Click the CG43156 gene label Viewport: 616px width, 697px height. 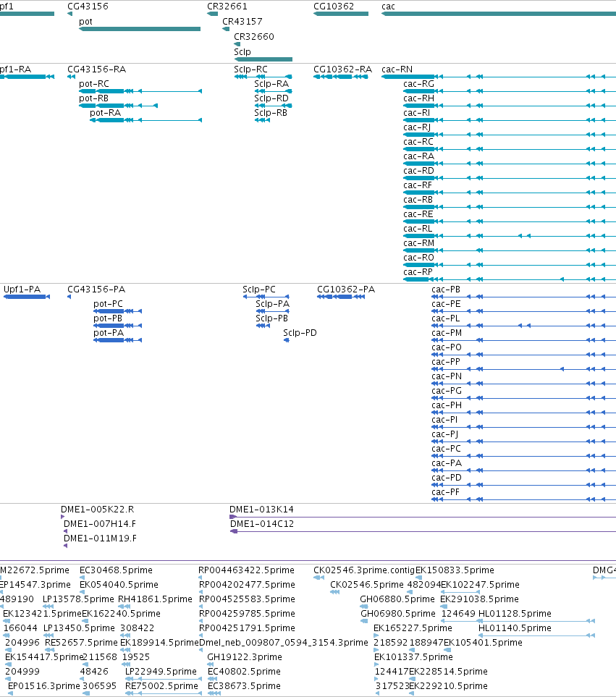pos(88,7)
